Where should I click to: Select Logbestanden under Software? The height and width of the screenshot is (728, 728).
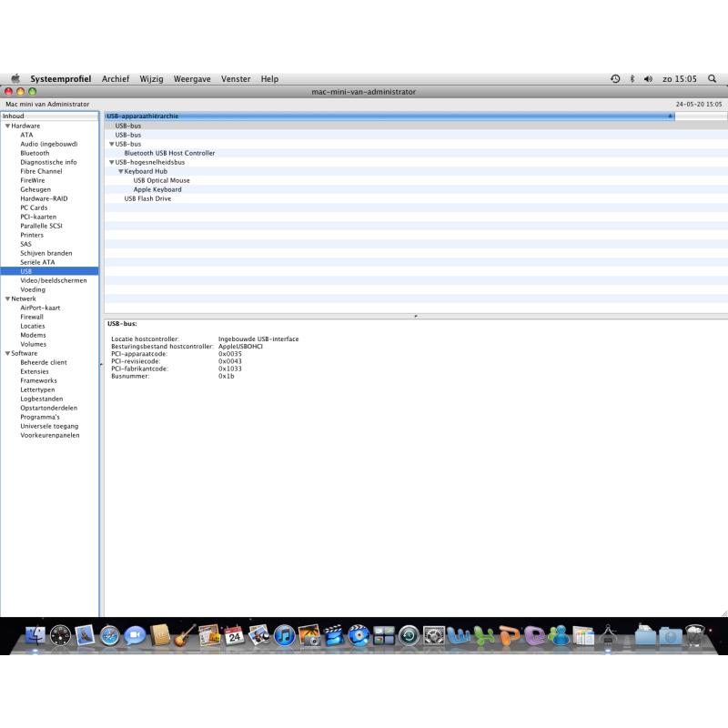pos(42,399)
